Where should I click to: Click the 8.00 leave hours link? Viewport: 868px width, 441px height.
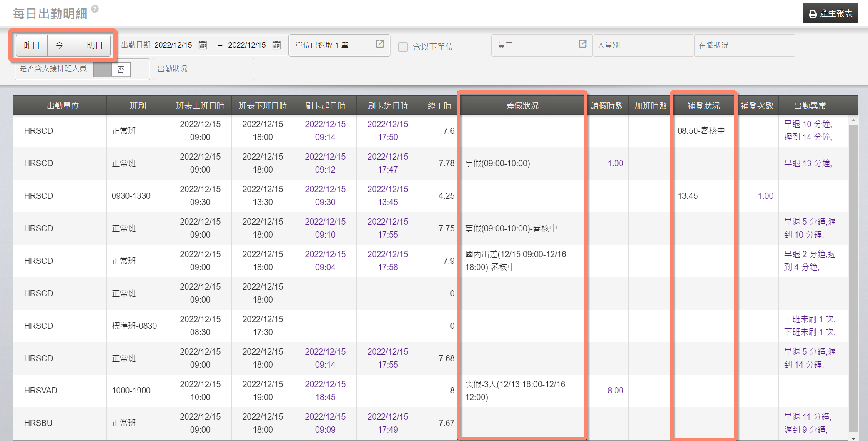[615, 391]
